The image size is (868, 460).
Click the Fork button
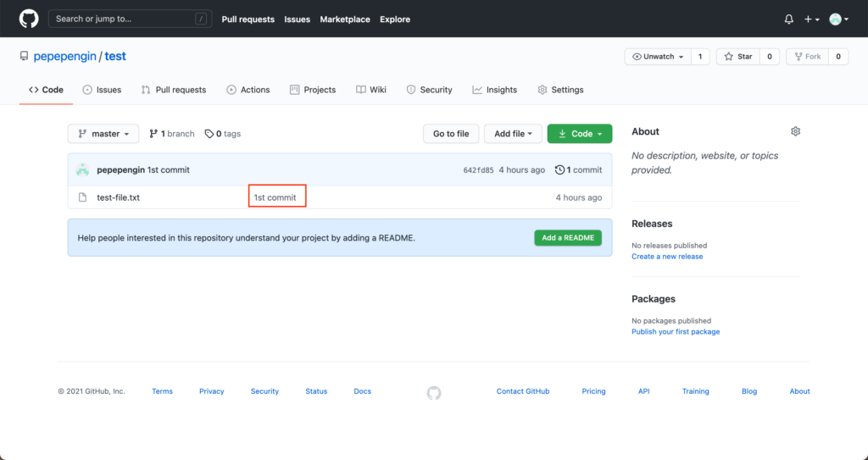807,57
